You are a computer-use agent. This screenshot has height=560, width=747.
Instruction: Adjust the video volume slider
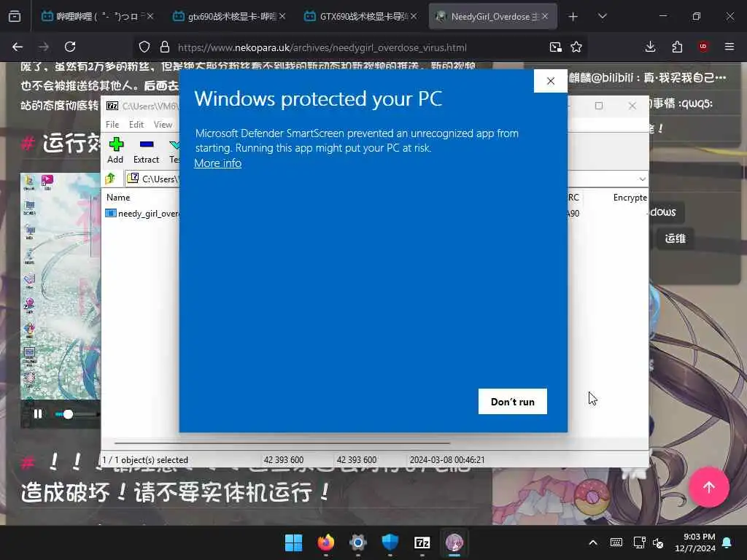pos(76,414)
